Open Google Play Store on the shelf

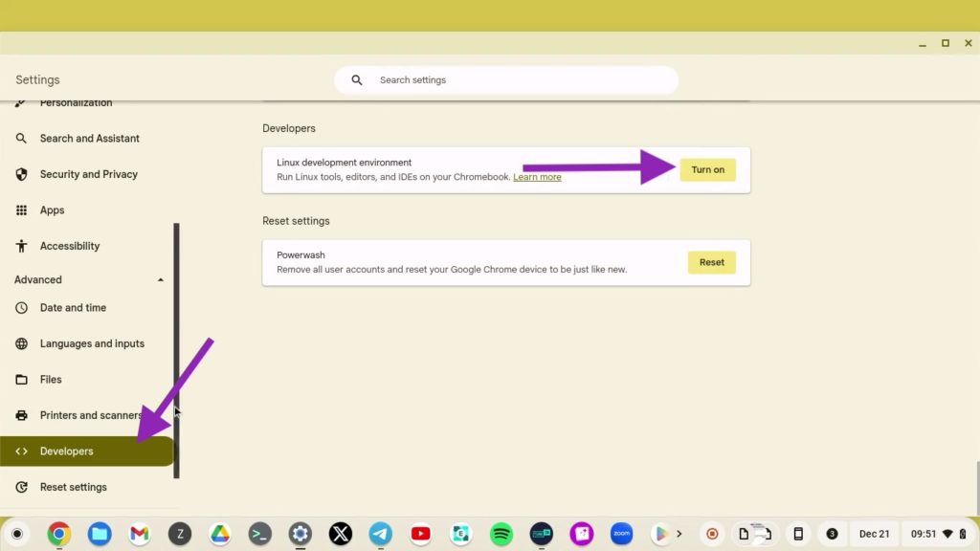660,534
